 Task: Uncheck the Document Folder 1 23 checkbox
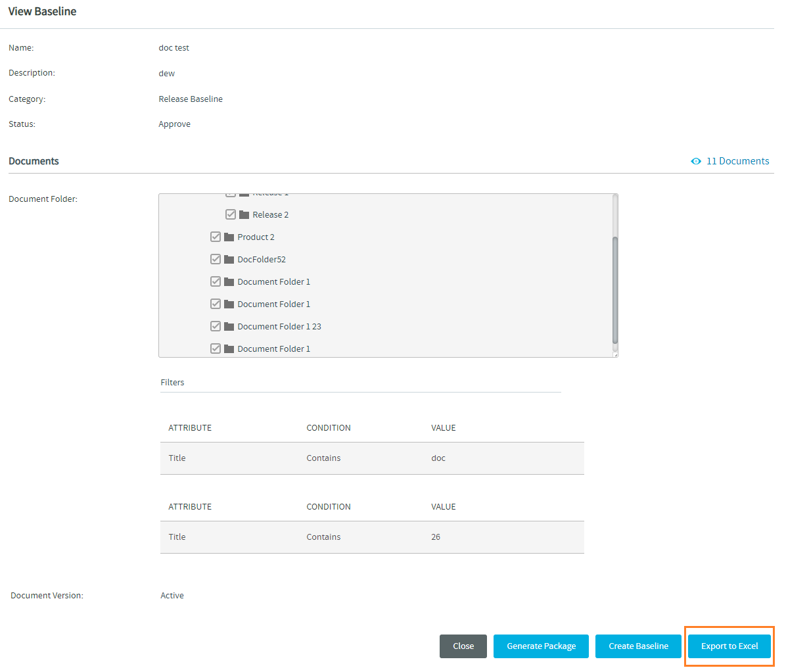pos(216,327)
